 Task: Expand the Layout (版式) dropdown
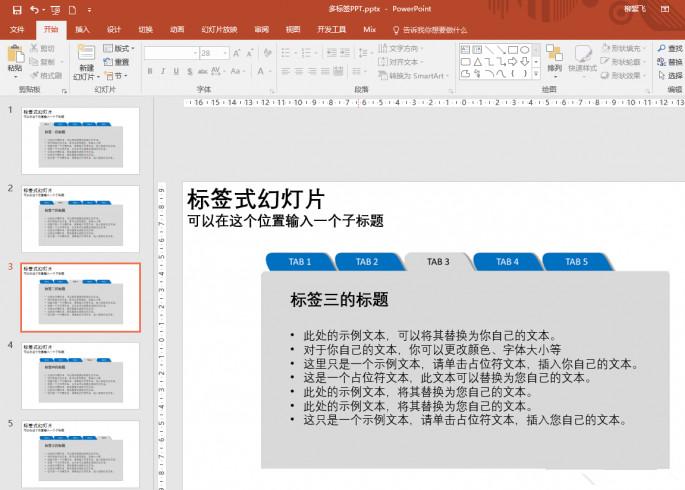[x=135, y=48]
